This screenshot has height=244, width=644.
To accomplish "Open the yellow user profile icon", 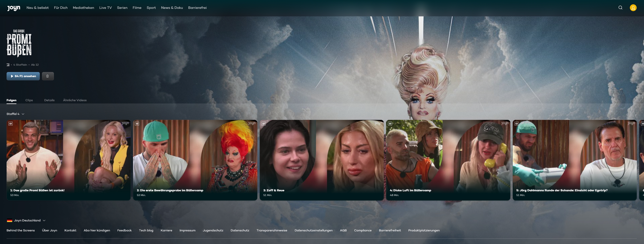I will (633, 8).
